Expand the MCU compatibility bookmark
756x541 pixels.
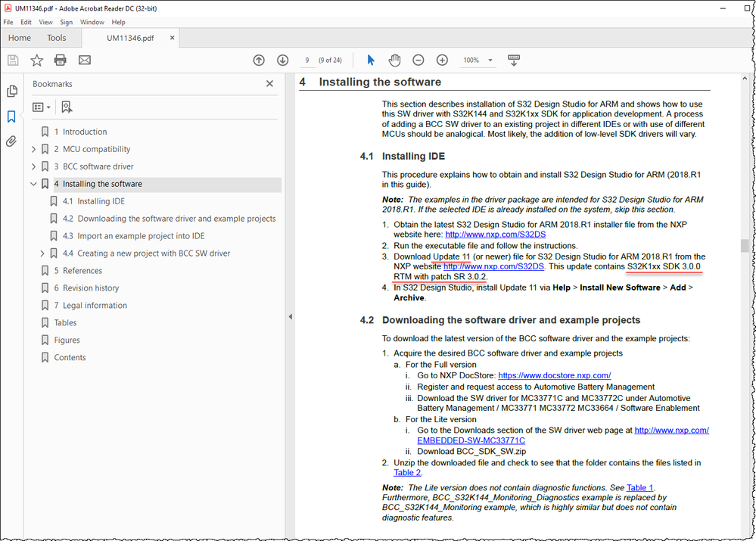pos(35,148)
